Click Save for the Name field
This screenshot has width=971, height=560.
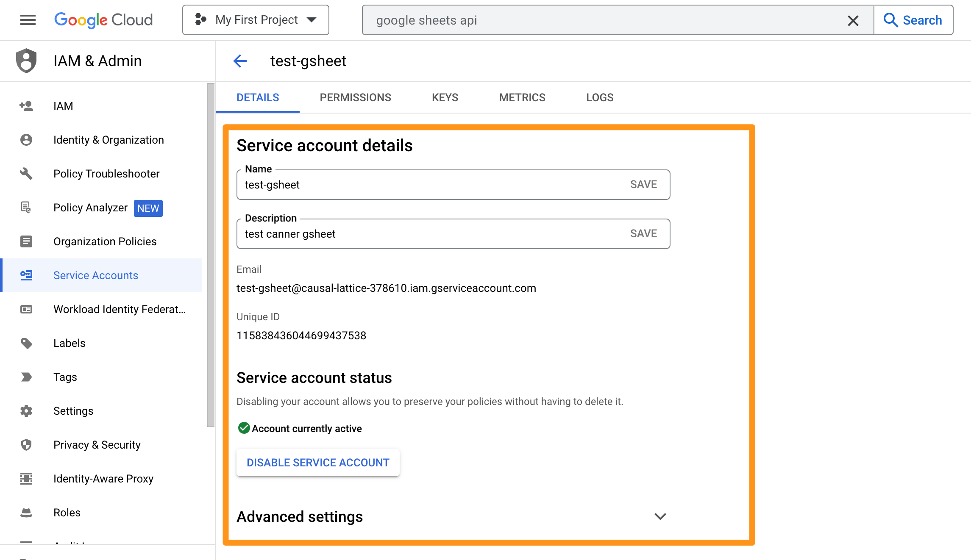pos(642,185)
